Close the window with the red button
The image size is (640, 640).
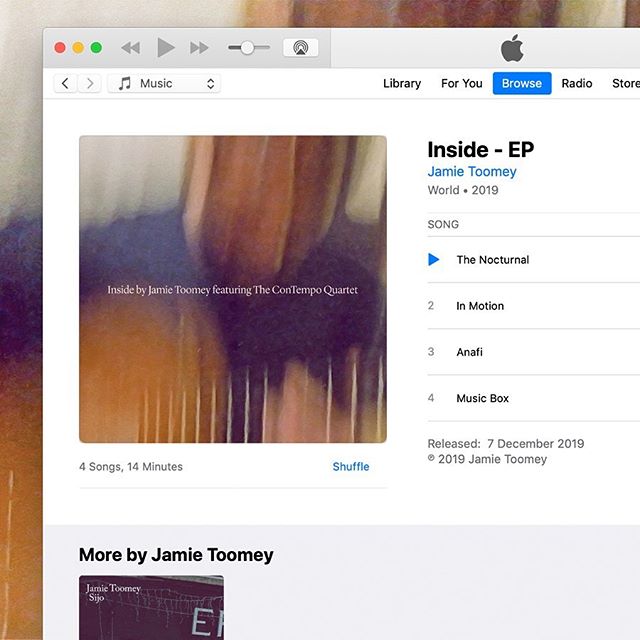[60, 48]
